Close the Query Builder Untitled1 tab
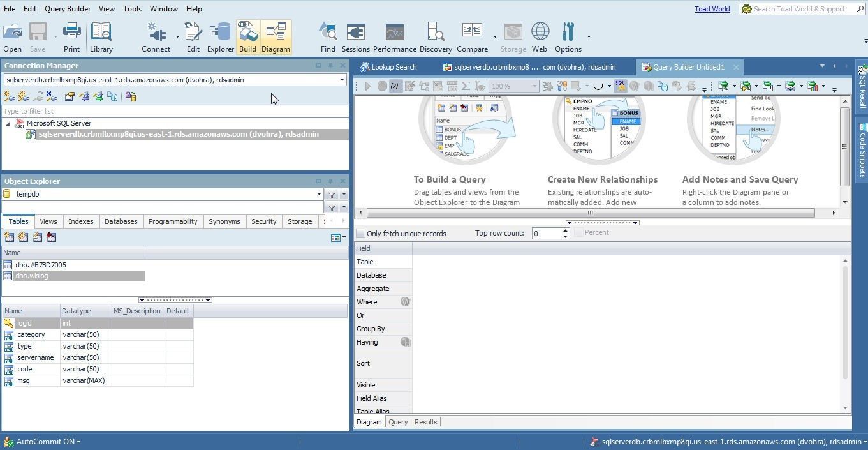Image resolution: width=868 pixels, height=450 pixels. pyautogui.click(x=736, y=67)
